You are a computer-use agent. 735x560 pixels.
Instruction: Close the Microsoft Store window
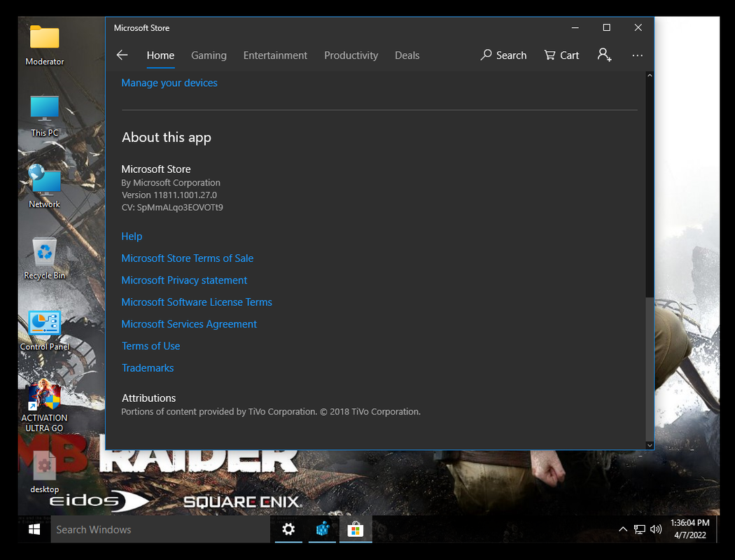pos(638,27)
